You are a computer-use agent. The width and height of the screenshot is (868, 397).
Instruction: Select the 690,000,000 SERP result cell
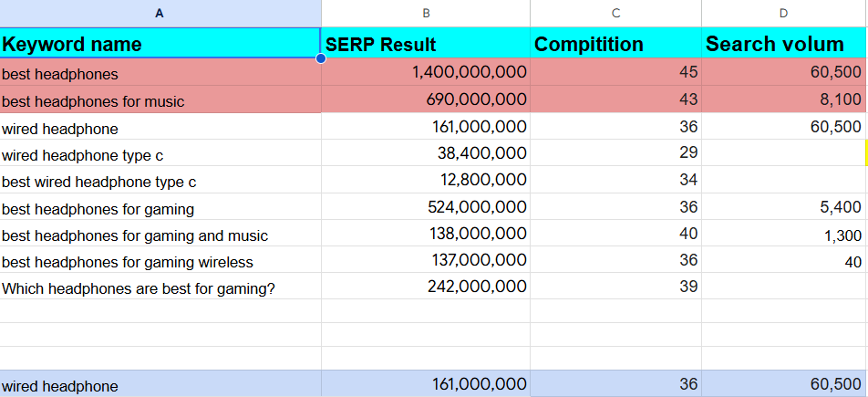pos(426,100)
